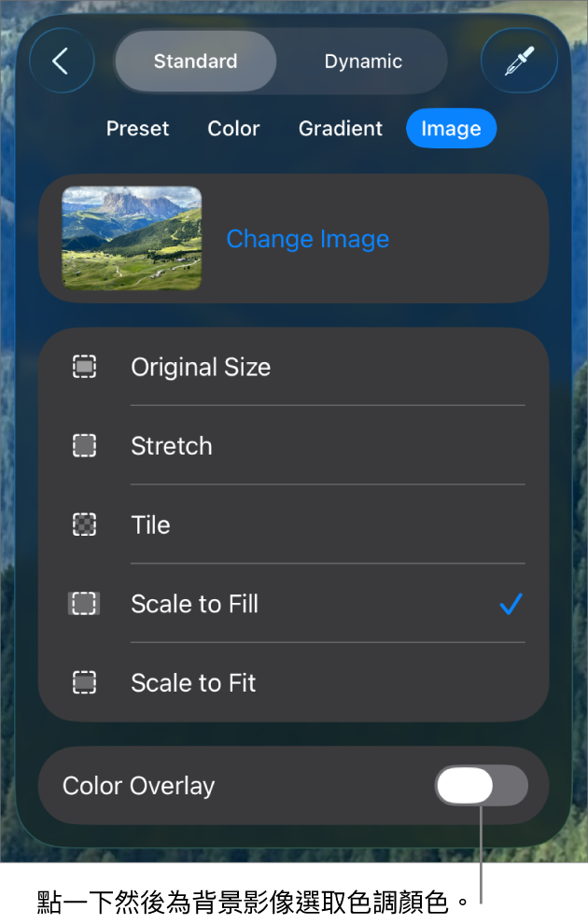Toggle the Color Overlay switch
588x924 pixels.
click(481, 786)
